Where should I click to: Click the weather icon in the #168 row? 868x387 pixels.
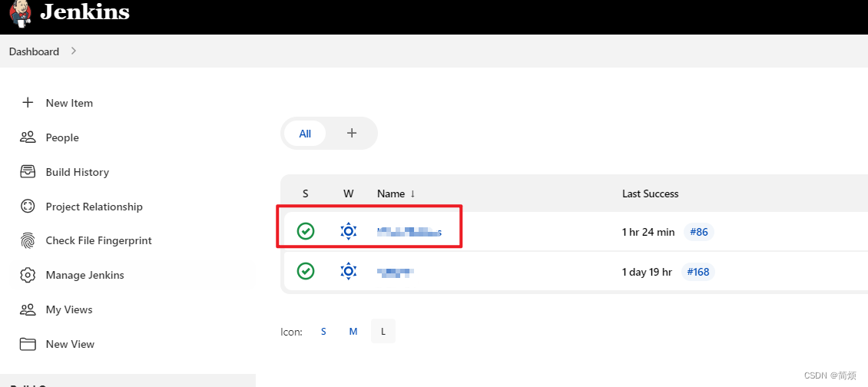click(x=349, y=271)
